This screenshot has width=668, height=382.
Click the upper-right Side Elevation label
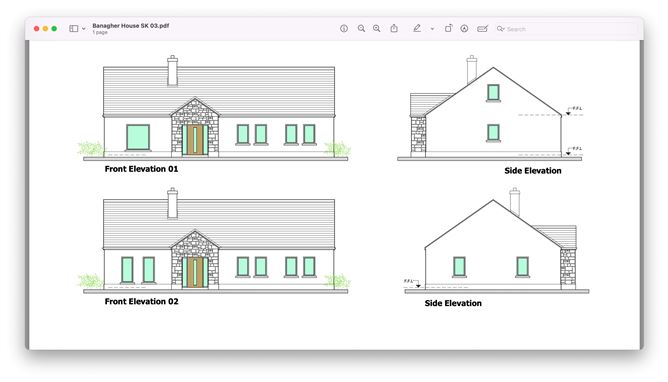coord(533,171)
